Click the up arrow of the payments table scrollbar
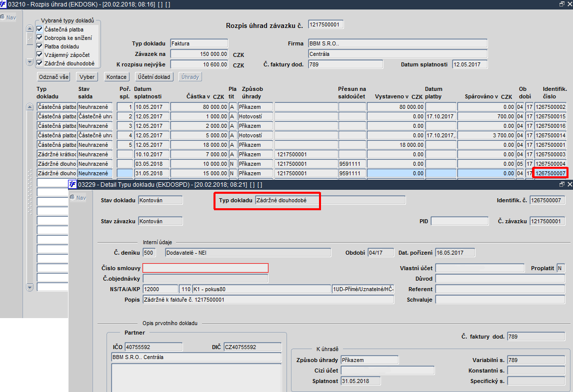Screen dimensions: 573x392 tap(30, 107)
